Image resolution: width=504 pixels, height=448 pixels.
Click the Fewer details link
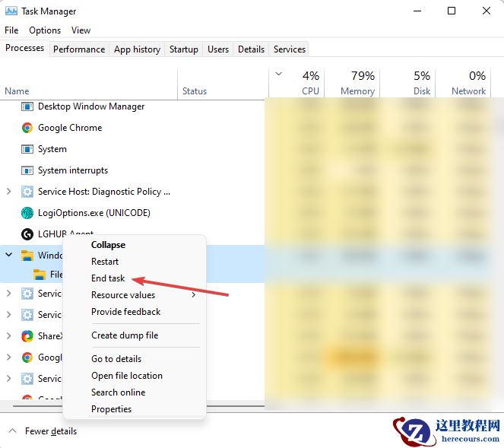pyautogui.click(x=51, y=431)
